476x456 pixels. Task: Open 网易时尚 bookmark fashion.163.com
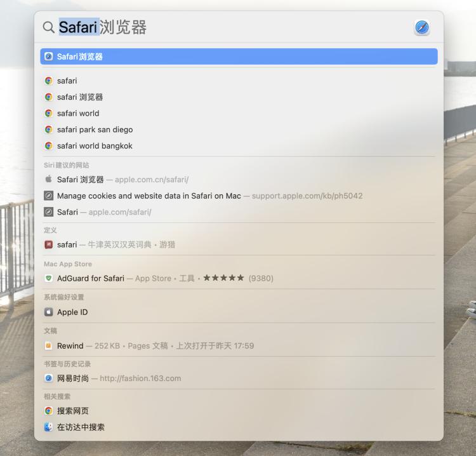tap(239, 379)
